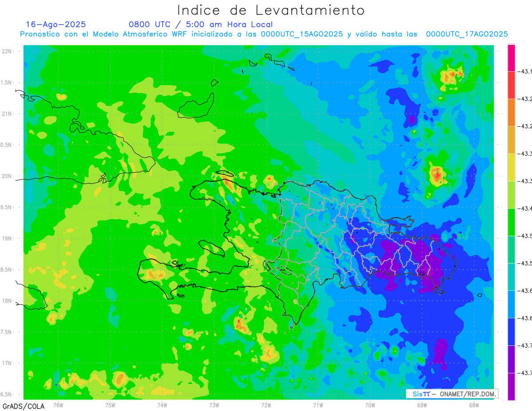Click the '19N' latitude label
The width and height of the screenshot is (532, 411).
pos(7,239)
